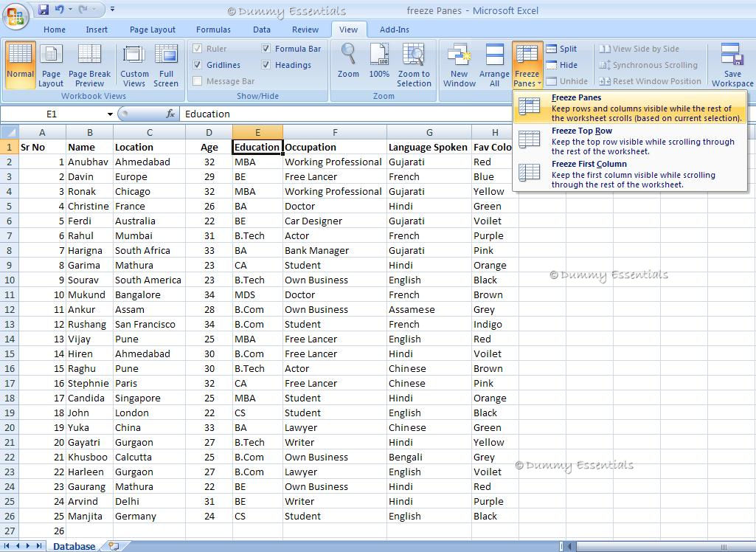
Task: Click the Undo arrow icon
Action: click(x=59, y=9)
